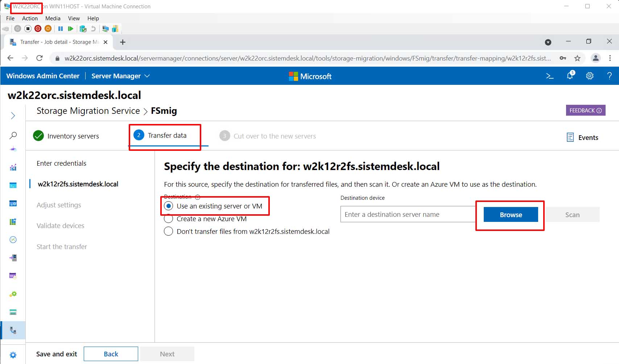Reload the browser page

(40, 58)
